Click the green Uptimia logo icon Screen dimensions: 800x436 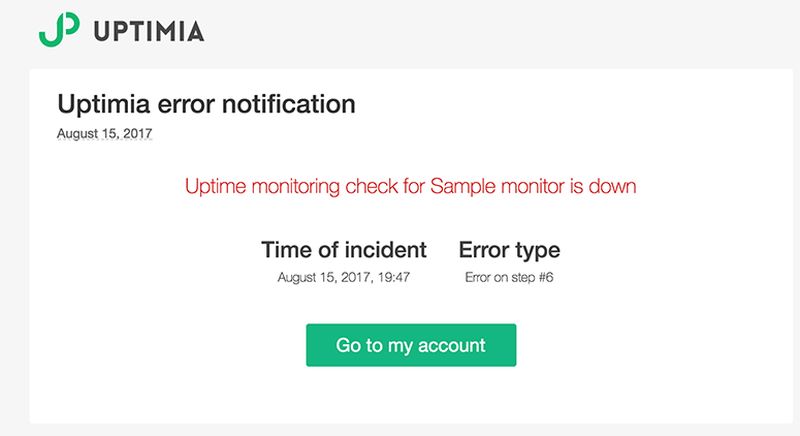click(59, 30)
